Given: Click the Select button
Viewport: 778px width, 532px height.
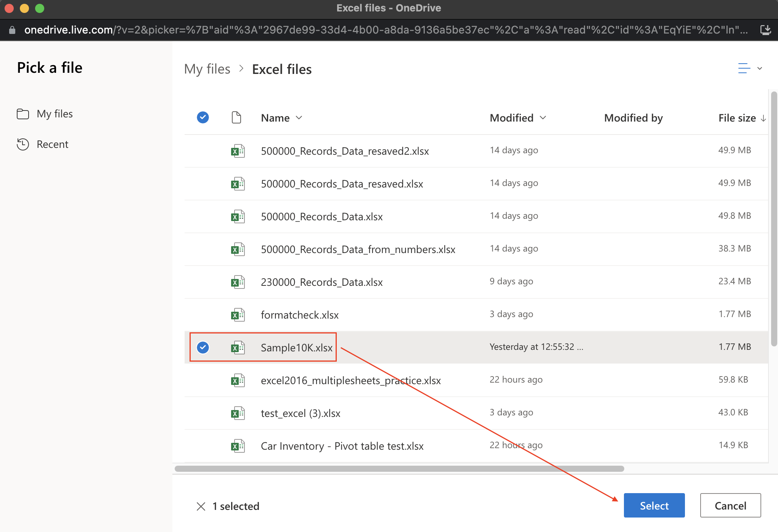Looking at the screenshot, I should [654, 505].
